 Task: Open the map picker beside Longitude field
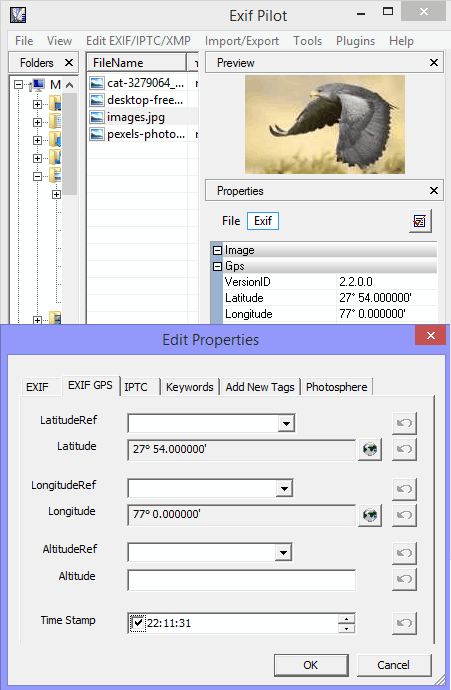(370, 514)
